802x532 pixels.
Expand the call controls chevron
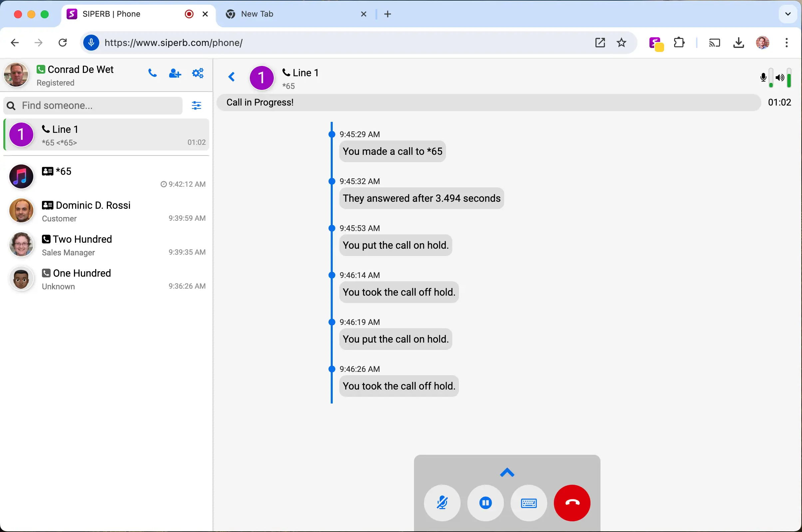tap(507, 473)
